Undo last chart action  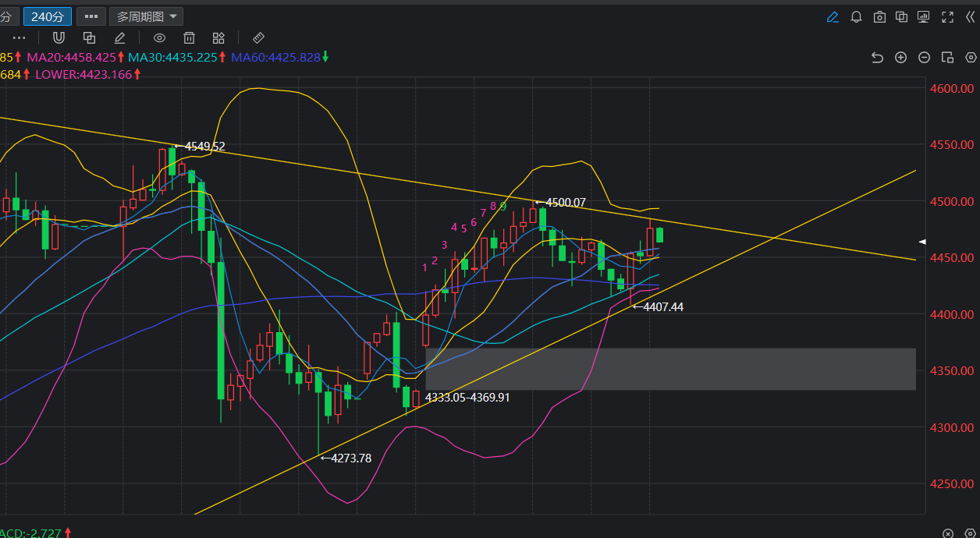pyautogui.click(x=877, y=57)
